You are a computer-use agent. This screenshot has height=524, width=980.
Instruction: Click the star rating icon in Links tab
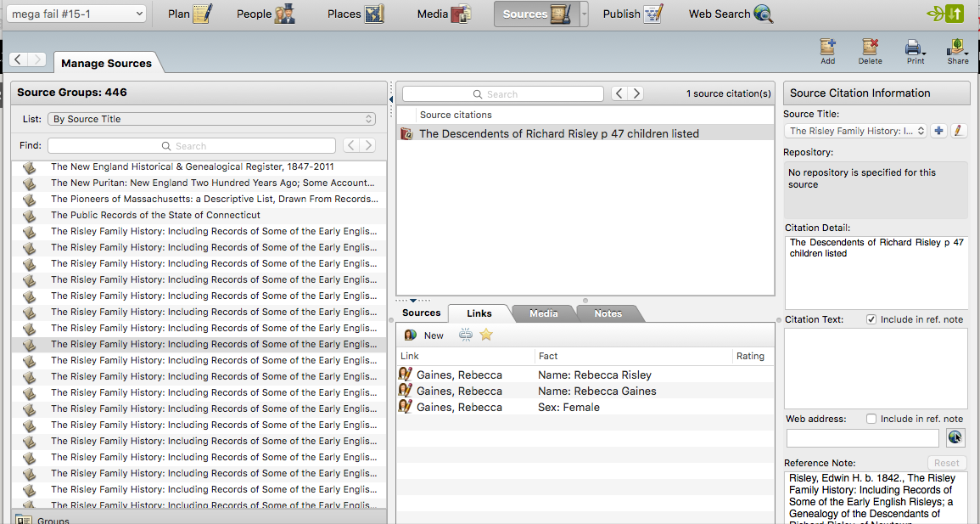tap(485, 335)
